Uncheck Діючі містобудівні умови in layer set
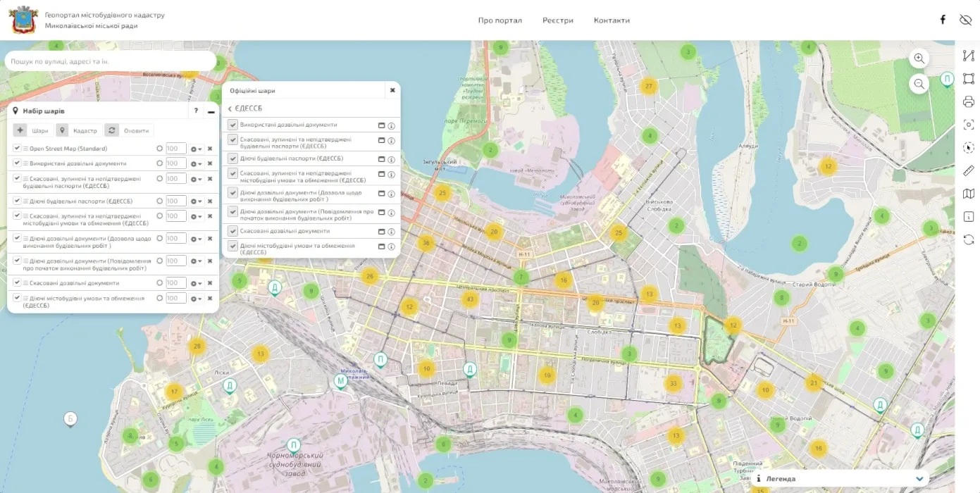This screenshot has width=980, height=493. click(17, 298)
